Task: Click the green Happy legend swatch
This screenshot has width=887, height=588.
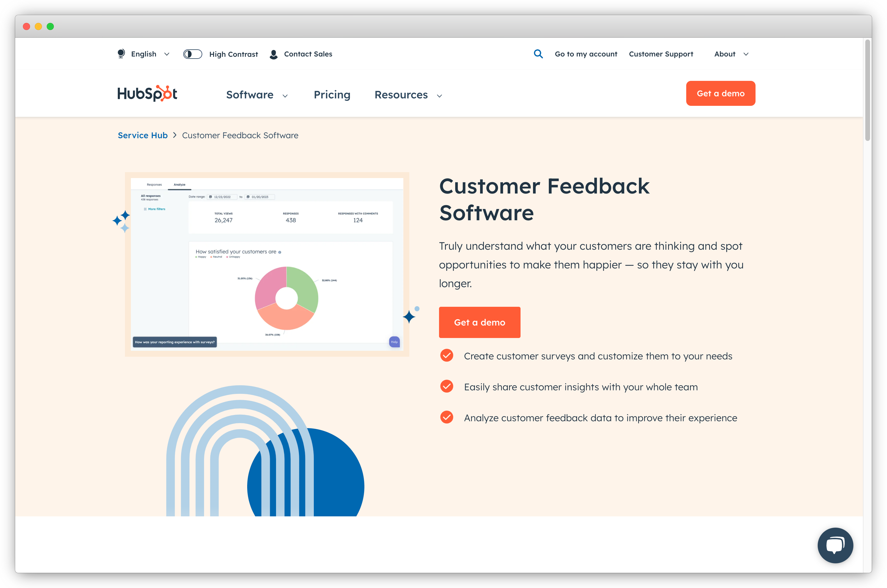Action: (196, 257)
